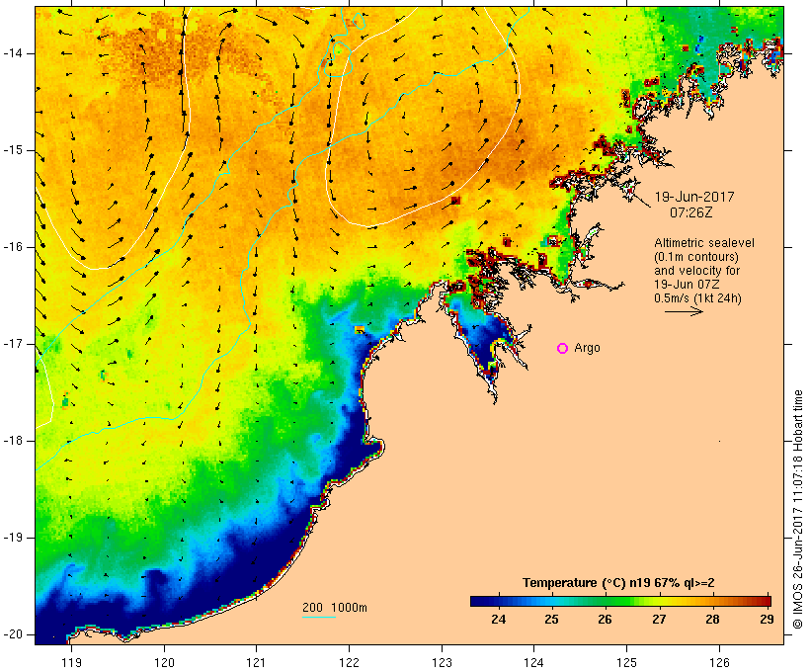Click the 07:26Z time label
This screenshot has height=672, width=810.
691,212
